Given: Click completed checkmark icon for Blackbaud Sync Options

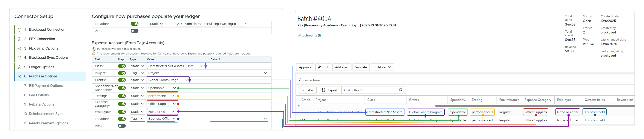Looking at the screenshot, I should [x=19, y=58].
